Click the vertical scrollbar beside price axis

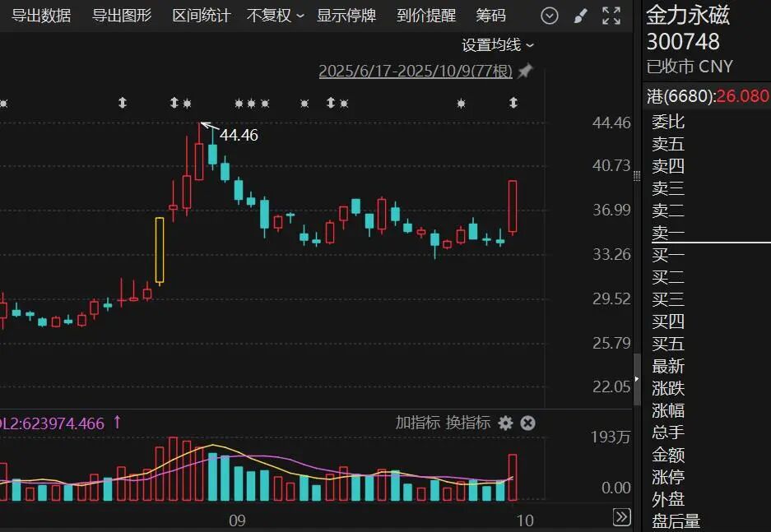[636, 378]
